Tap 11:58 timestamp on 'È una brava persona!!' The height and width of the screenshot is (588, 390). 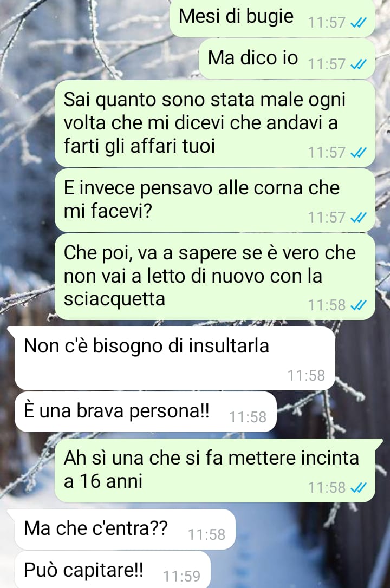coord(248,417)
